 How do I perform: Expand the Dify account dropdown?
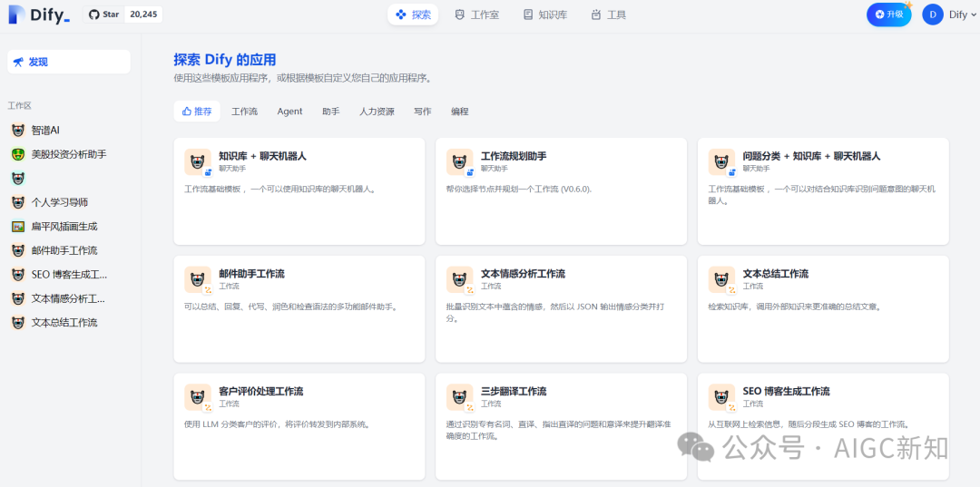[x=961, y=15]
